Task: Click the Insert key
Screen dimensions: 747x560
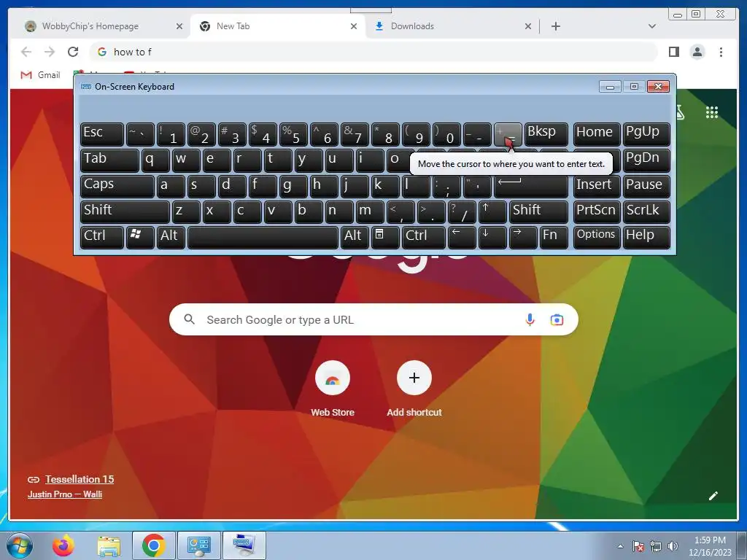Action: [x=597, y=186]
